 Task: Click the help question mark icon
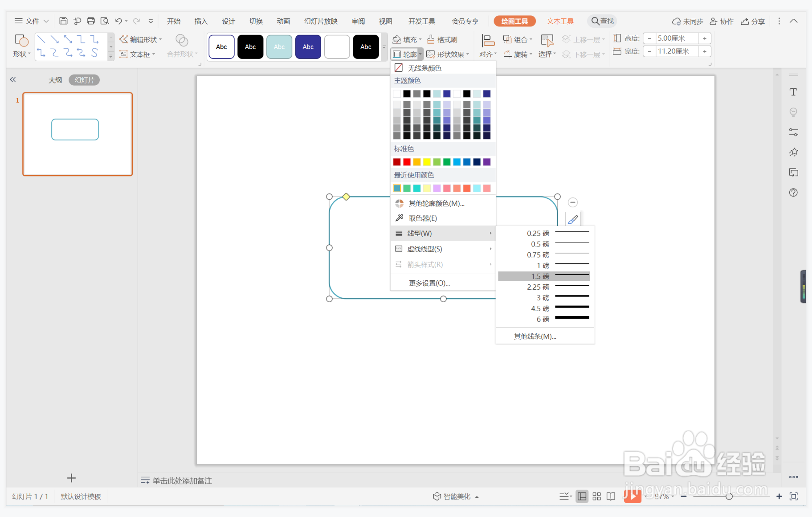(x=793, y=193)
